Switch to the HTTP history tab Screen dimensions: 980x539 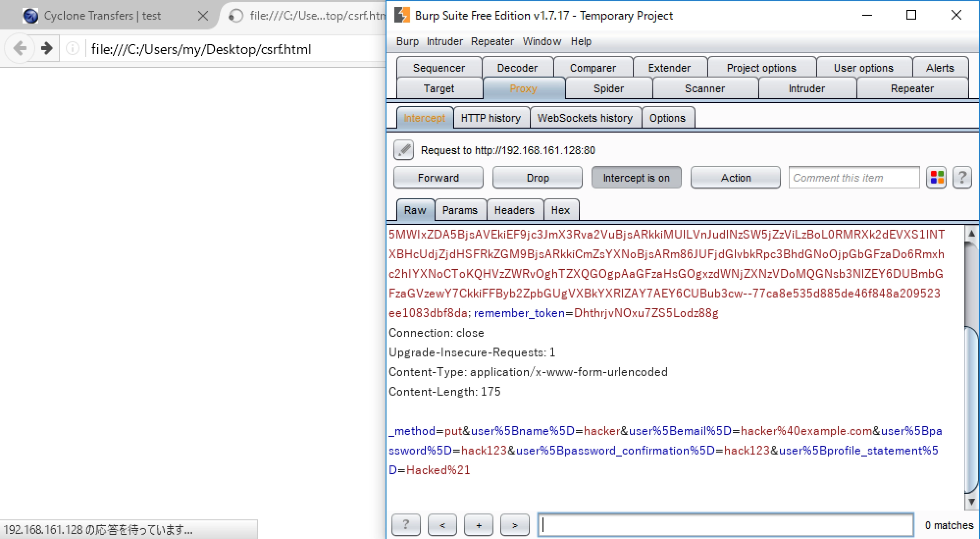[490, 118]
